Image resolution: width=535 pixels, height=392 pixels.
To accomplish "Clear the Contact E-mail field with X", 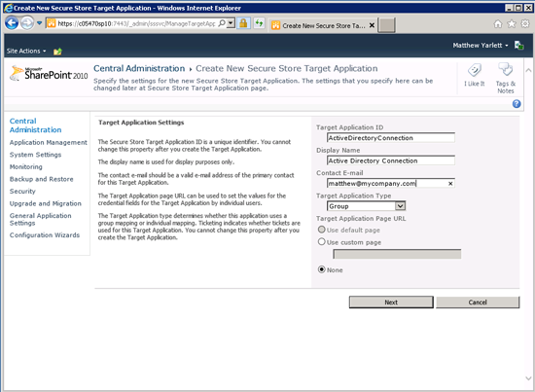I will (450, 184).
